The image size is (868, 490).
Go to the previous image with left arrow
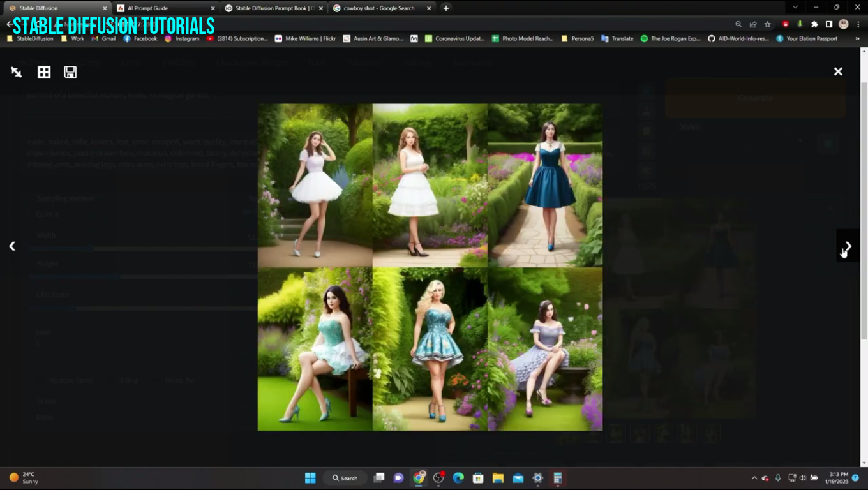click(x=12, y=246)
